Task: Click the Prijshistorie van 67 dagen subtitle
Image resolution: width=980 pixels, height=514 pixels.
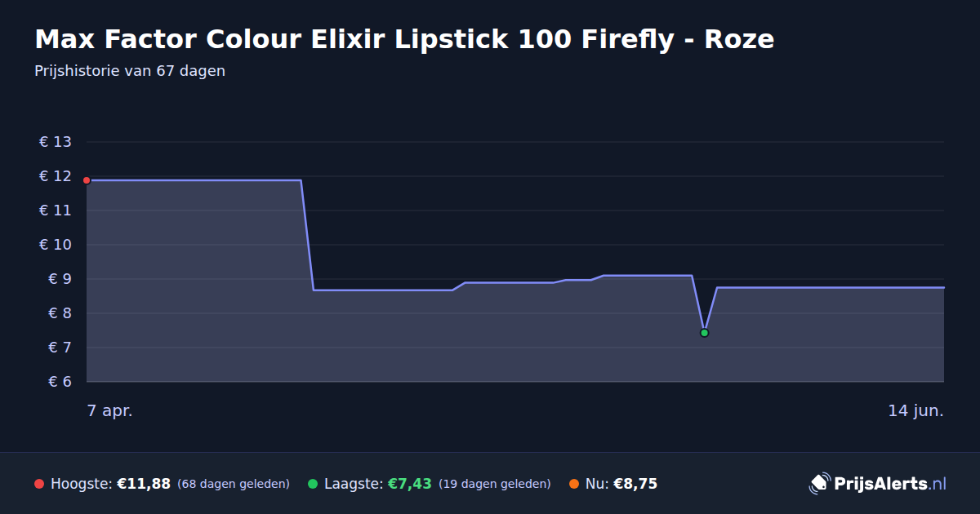Action: pos(130,71)
